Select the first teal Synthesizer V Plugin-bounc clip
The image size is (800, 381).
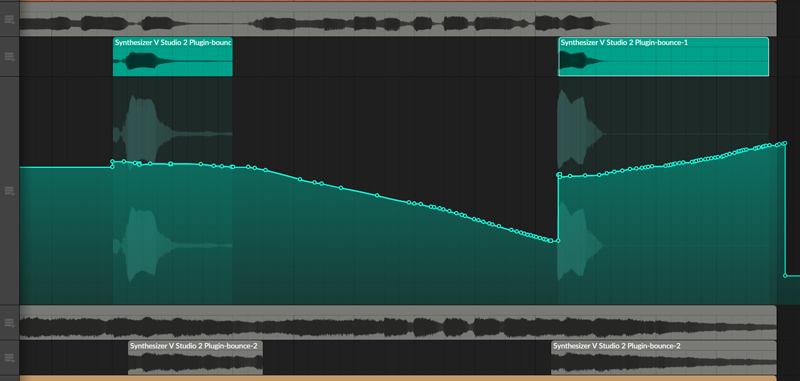click(172, 57)
